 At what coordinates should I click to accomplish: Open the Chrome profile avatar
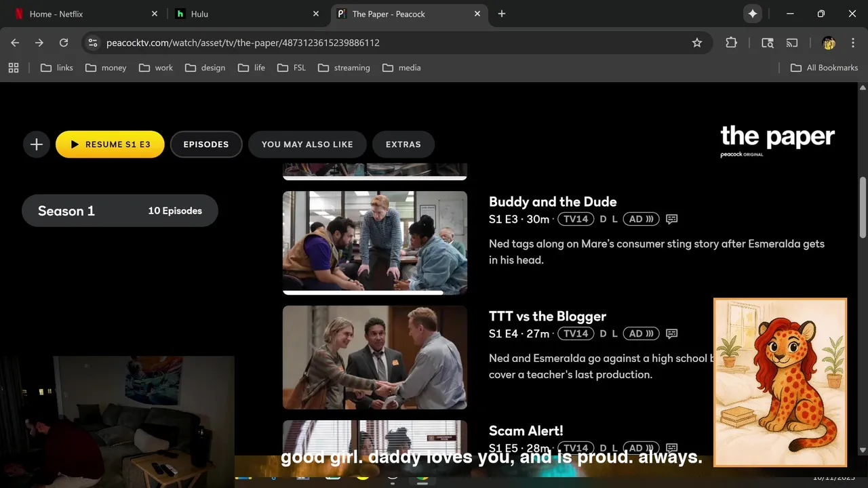pyautogui.click(x=829, y=43)
